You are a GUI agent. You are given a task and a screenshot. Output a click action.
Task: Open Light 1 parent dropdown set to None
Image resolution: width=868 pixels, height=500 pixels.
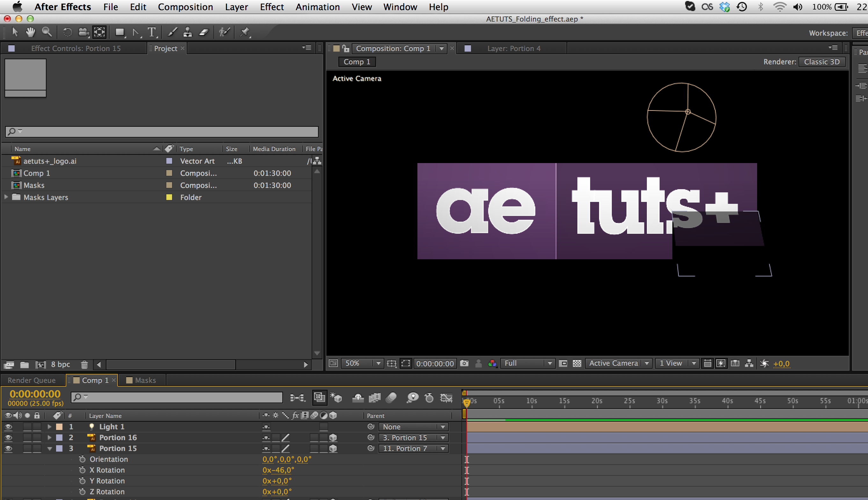click(413, 427)
